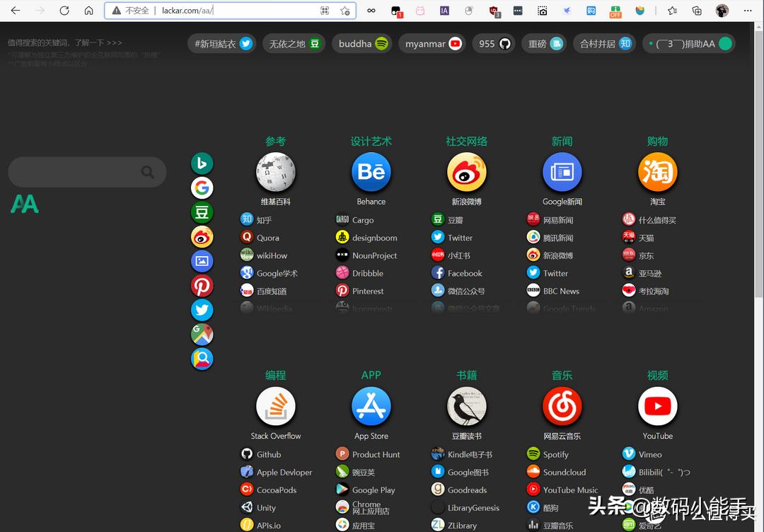Screen dimensions: 764x532
Task: Open the Soundcloud link
Action: click(557, 472)
